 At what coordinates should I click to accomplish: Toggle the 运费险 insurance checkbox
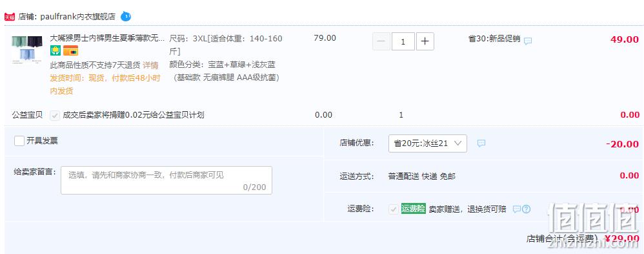click(394, 209)
